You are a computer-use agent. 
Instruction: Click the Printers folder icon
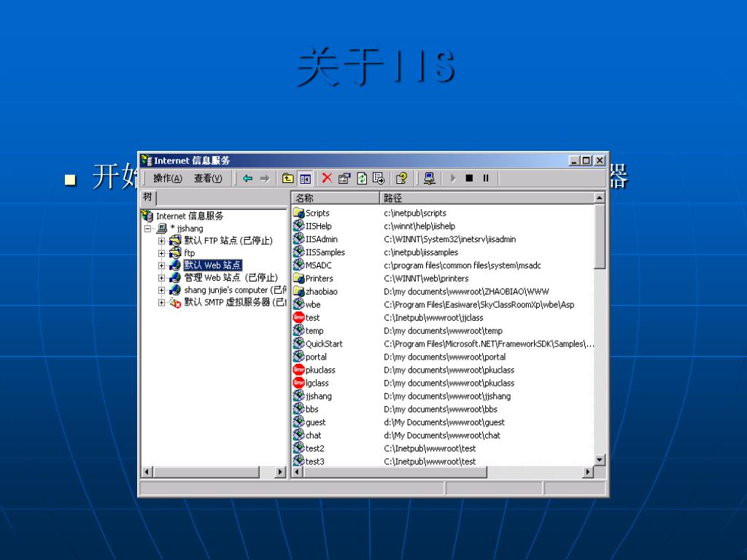[298, 278]
